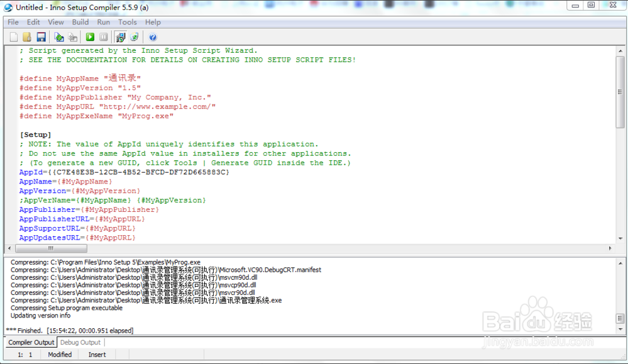Click the 'Script generated by' comment line

point(138,50)
